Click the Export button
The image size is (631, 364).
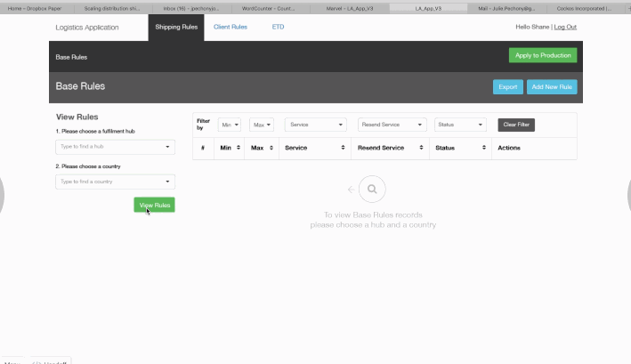508,87
